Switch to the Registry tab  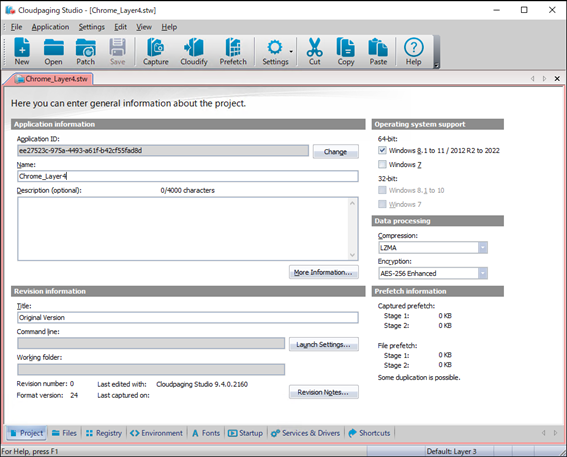[x=104, y=433]
